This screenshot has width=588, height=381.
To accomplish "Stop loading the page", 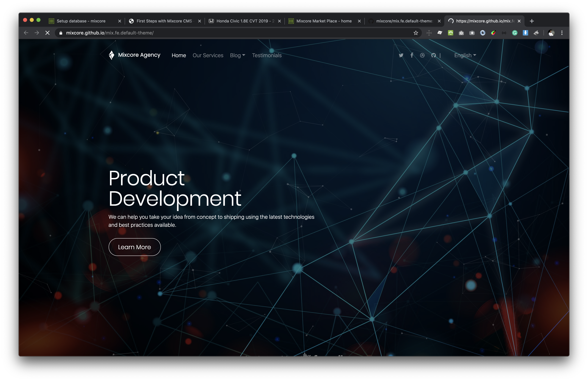I will point(47,33).
